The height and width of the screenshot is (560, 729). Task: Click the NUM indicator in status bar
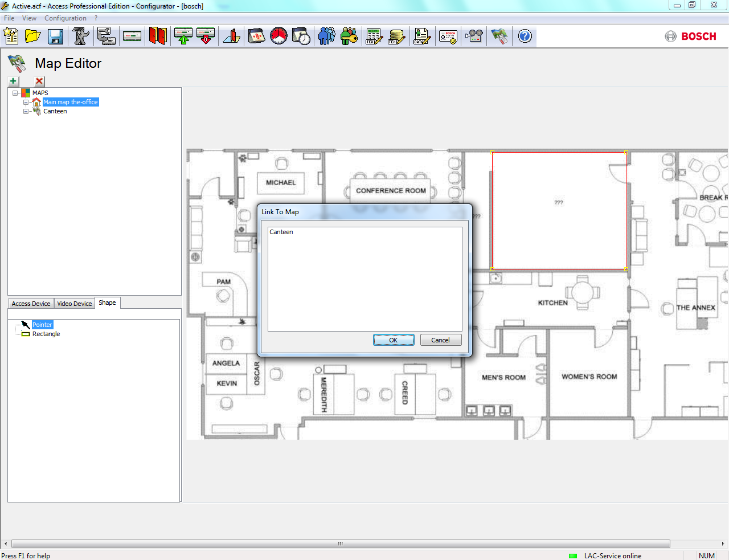tap(707, 556)
